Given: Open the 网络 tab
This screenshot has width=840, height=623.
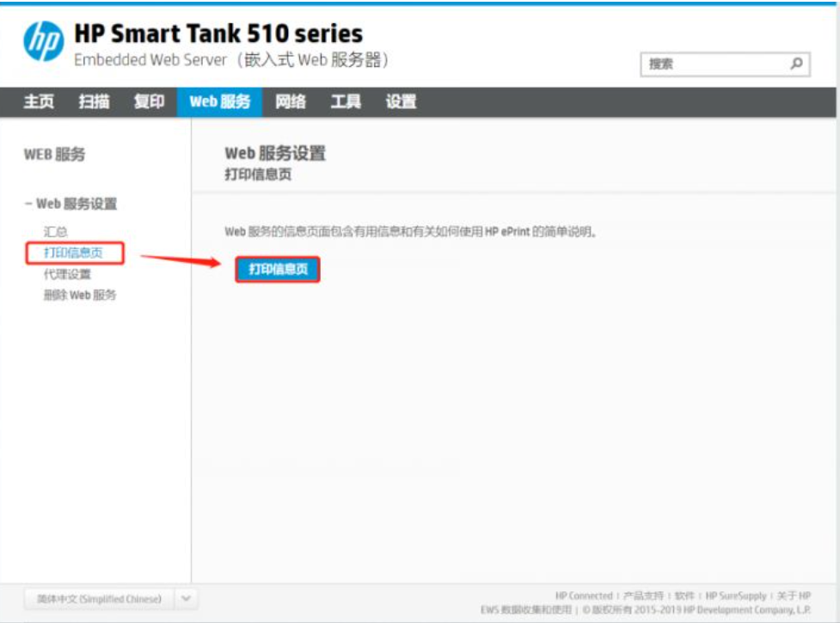Looking at the screenshot, I should [x=291, y=101].
